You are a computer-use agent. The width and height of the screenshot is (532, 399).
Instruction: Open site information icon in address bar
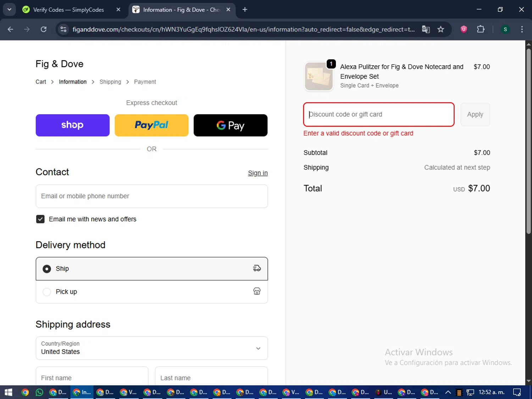tap(63, 29)
